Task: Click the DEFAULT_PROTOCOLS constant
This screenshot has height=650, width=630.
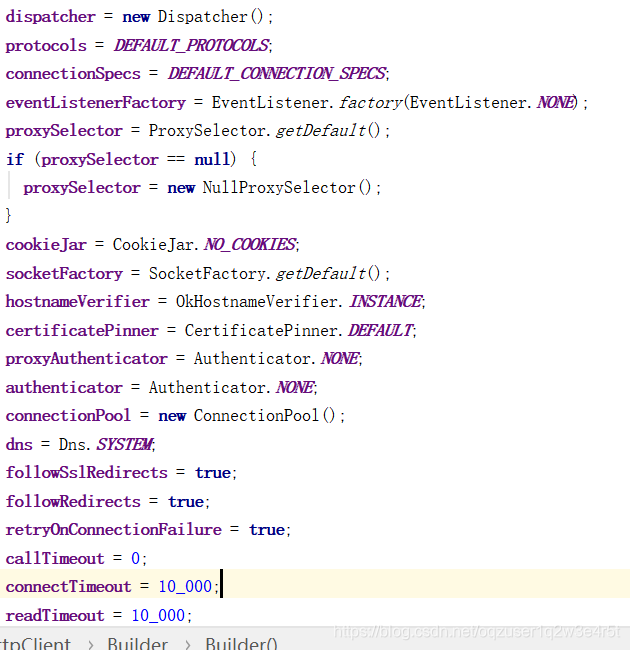Action: click(x=191, y=45)
